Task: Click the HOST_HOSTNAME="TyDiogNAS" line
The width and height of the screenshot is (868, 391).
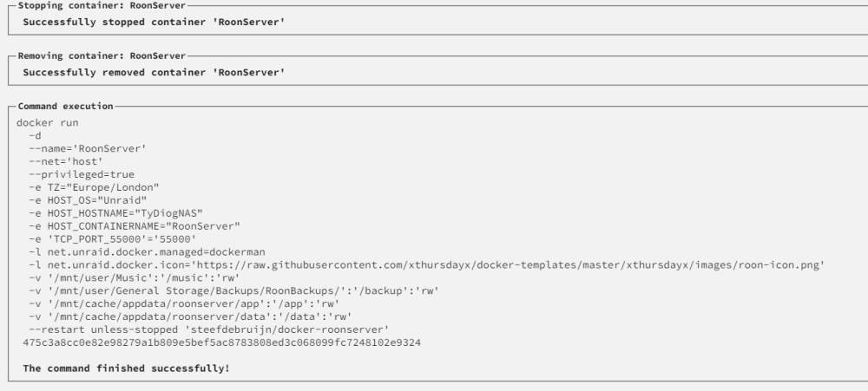Action: [x=115, y=213]
